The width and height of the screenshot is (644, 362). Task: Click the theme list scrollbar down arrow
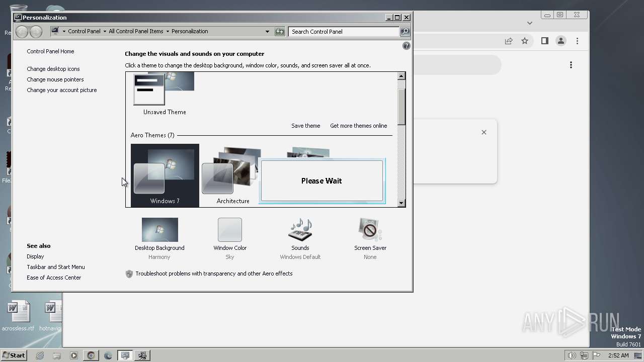401,203
